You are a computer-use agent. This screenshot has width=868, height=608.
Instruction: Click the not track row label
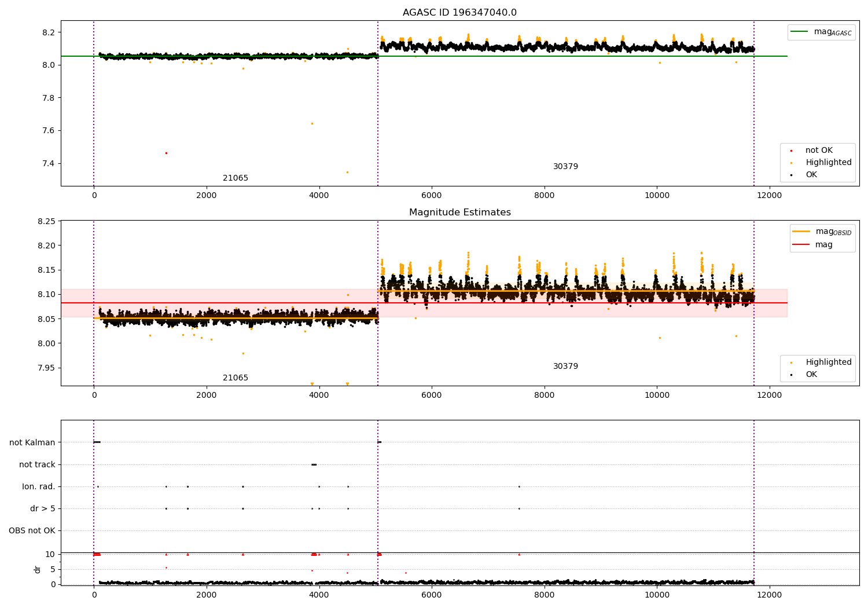37,464
